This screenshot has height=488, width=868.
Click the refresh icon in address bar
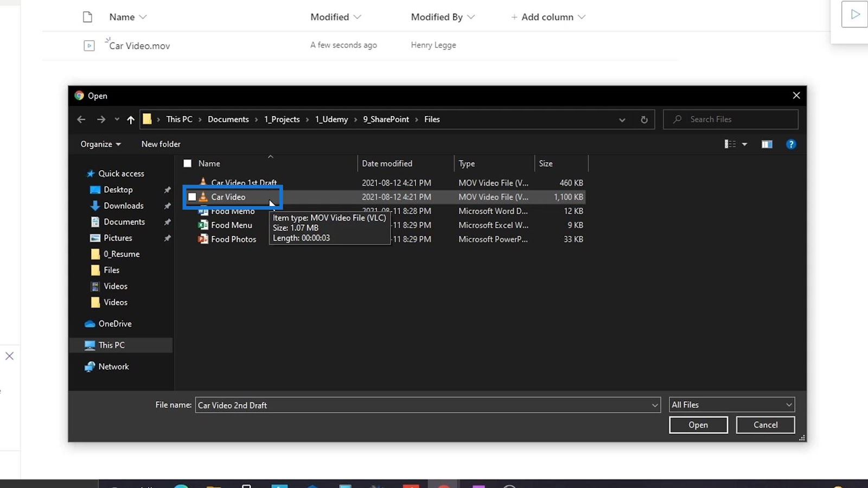[644, 120]
